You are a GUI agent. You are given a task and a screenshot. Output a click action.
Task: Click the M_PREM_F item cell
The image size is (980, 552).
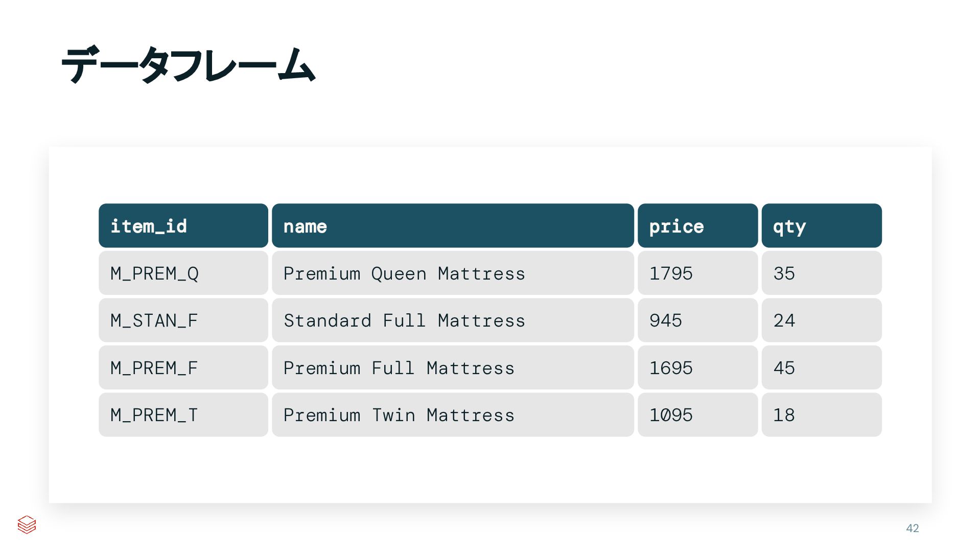(x=183, y=368)
